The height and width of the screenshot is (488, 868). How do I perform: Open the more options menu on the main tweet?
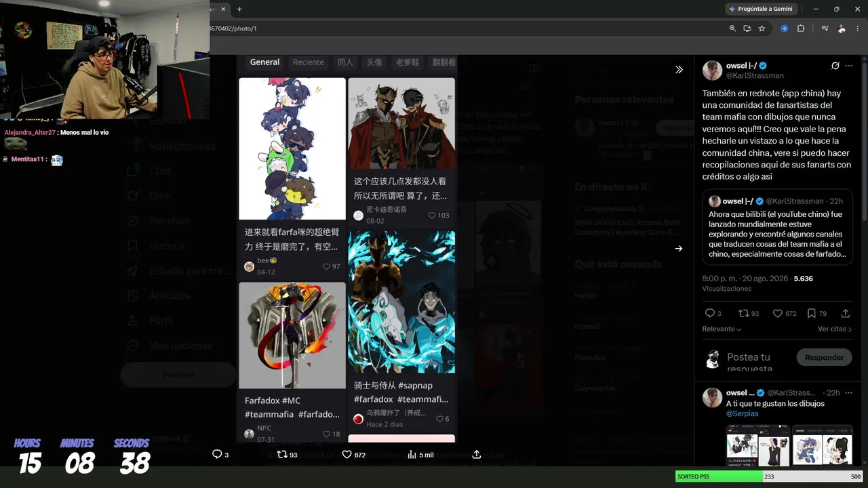point(848,66)
